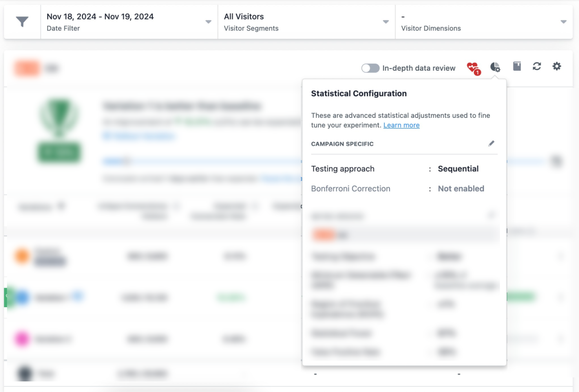Click the orange variation color circle
The image size is (579, 392).
(22, 256)
